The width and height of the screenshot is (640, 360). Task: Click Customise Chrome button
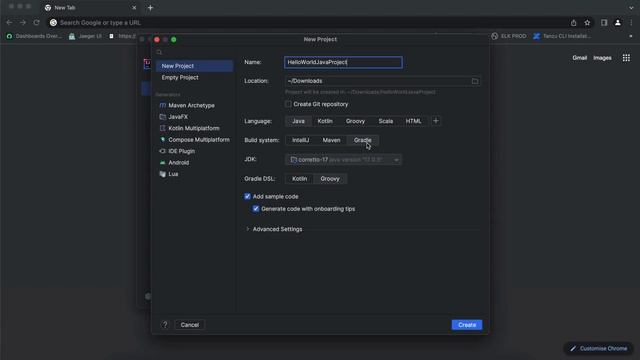coord(598,349)
